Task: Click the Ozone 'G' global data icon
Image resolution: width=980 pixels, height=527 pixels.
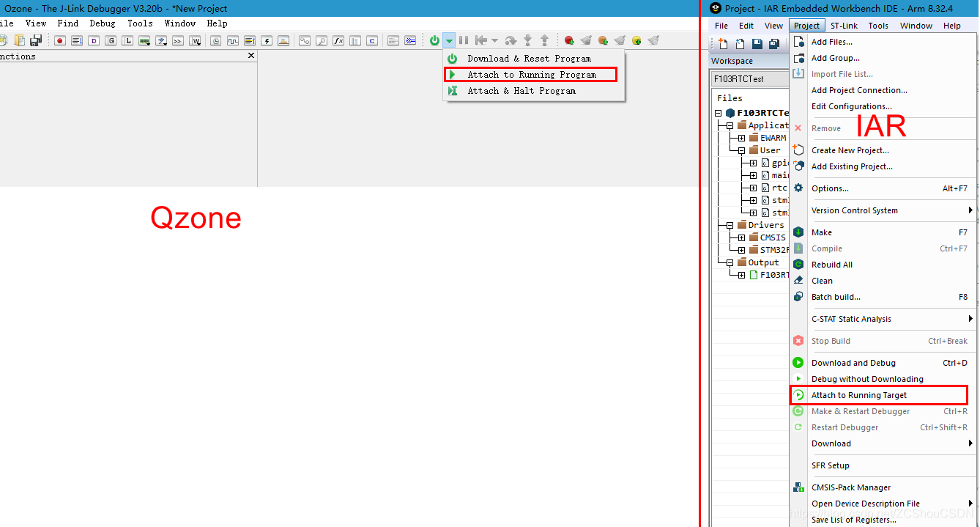Action: click(111, 40)
